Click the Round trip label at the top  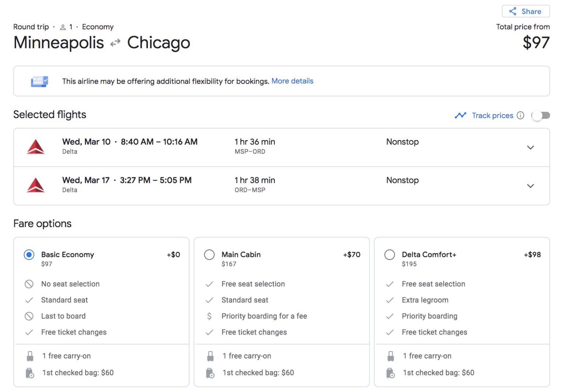pos(31,27)
